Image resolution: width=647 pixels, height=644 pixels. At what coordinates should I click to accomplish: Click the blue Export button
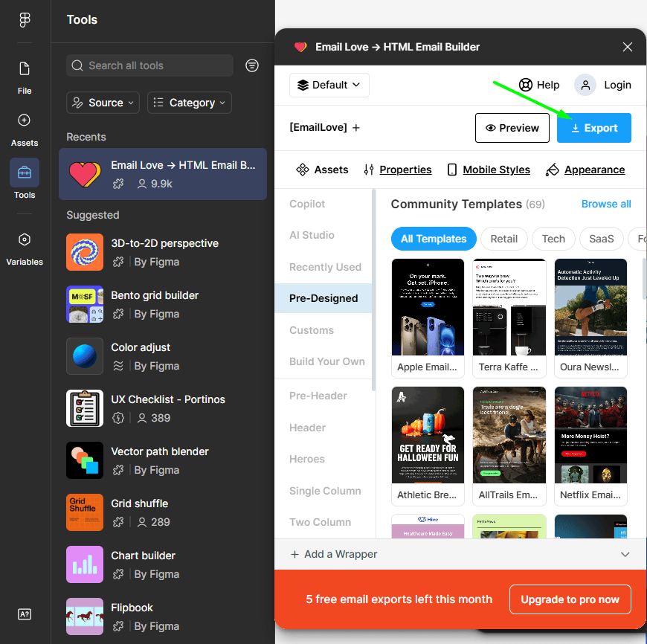coord(593,128)
